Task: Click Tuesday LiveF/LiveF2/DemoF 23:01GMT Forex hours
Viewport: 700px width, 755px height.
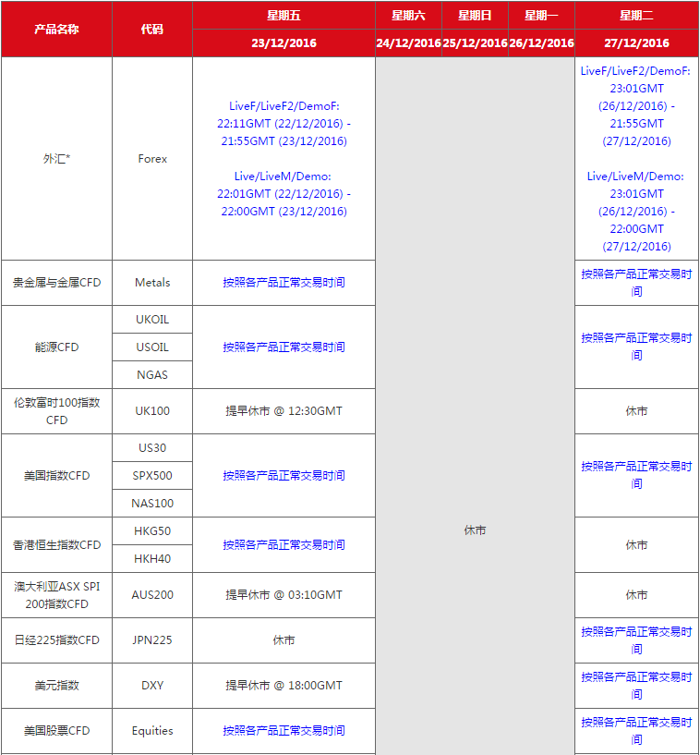Action: [x=636, y=106]
